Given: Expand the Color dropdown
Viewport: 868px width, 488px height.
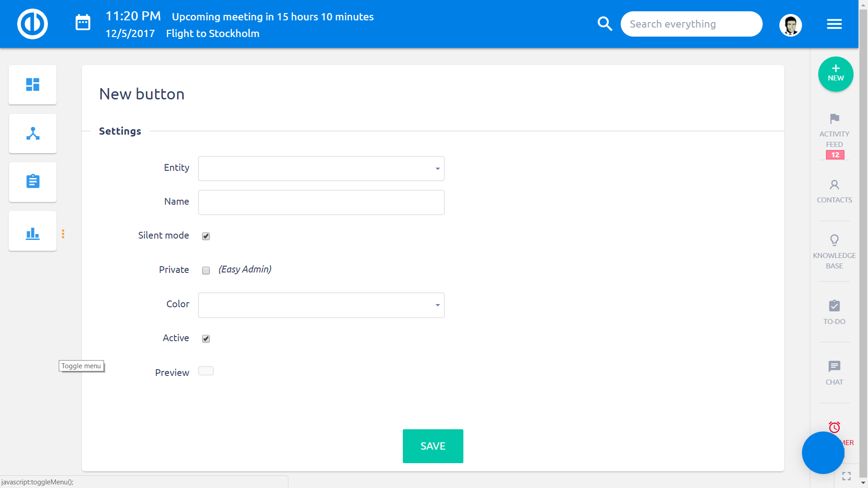Looking at the screenshot, I should [x=321, y=305].
